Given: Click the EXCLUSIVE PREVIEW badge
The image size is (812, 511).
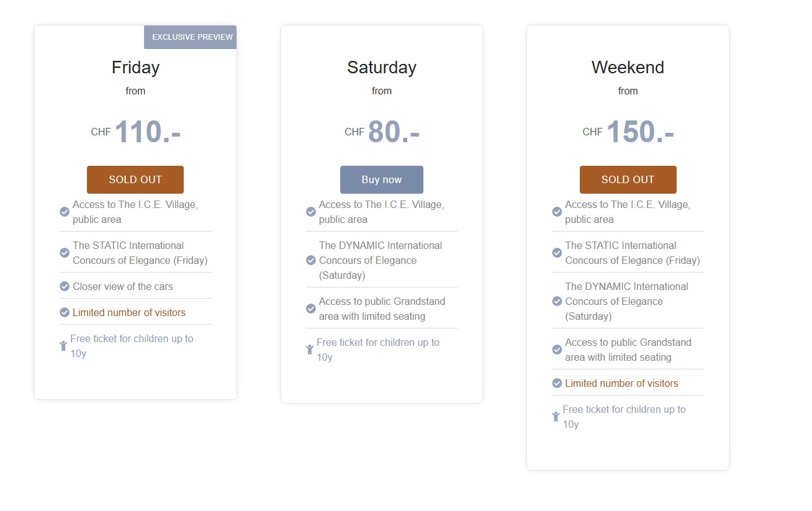Looking at the screenshot, I should 191,37.
